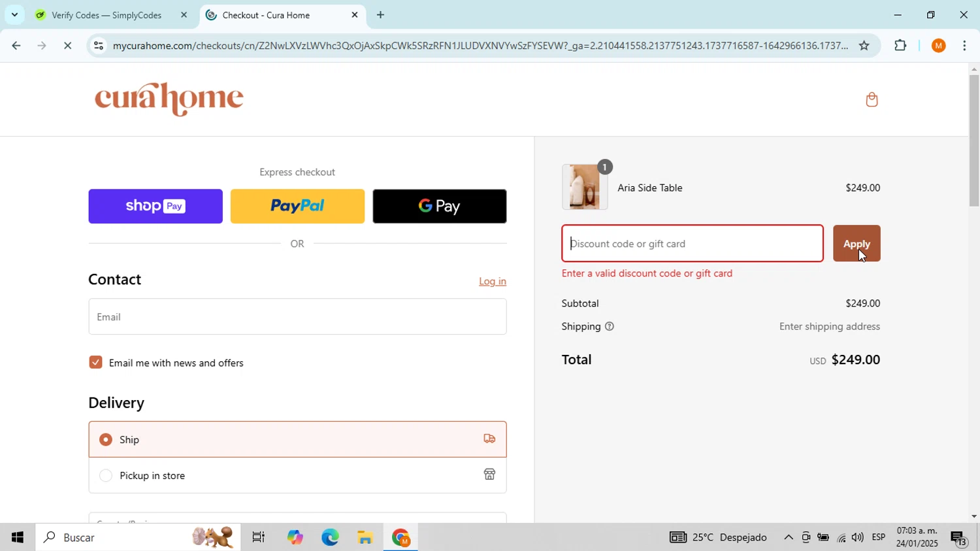Click the Meet Now tray icon
This screenshot has width=980, height=551.
[806, 537]
